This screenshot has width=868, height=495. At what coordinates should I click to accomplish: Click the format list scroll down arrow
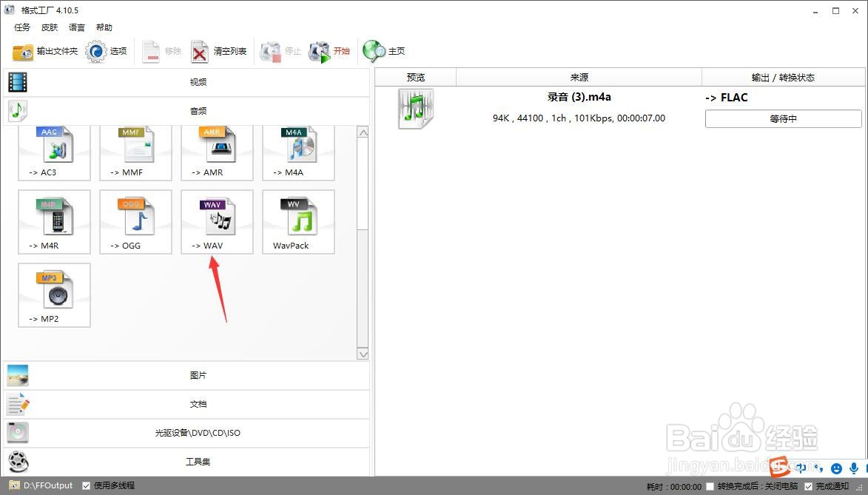363,354
